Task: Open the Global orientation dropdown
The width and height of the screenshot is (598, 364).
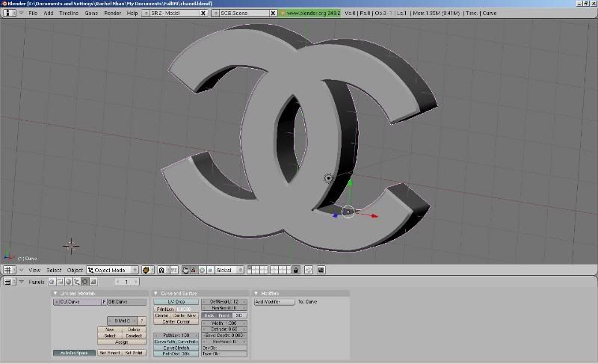Action: (x=229, y=270)
